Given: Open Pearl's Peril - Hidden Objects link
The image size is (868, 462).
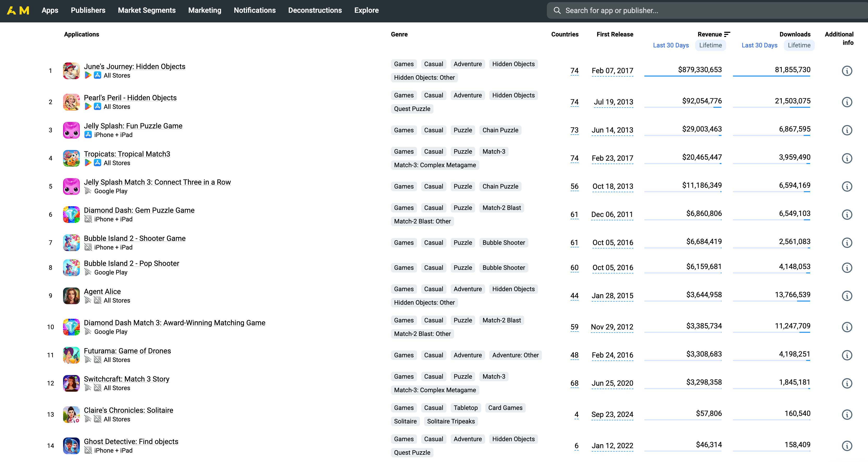Looking at the screenshot, I should (130, 98).
